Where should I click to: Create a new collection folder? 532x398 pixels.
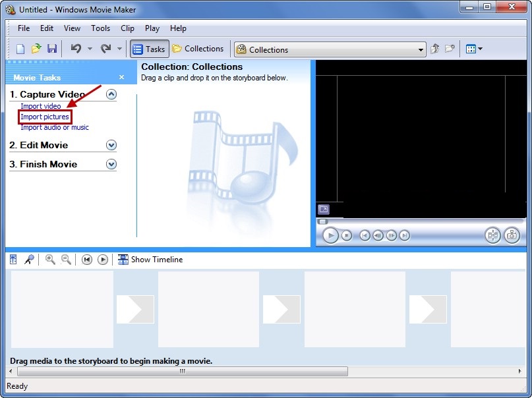coord(450,49)
